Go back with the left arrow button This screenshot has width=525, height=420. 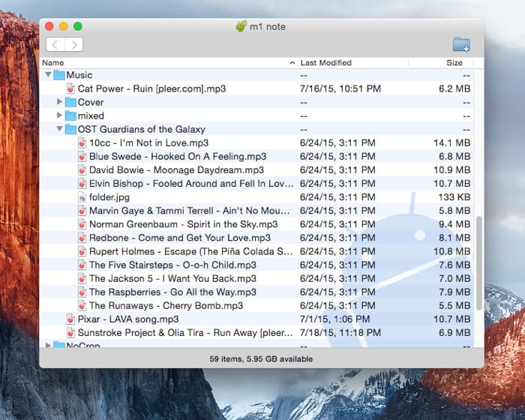coord(55,44)
